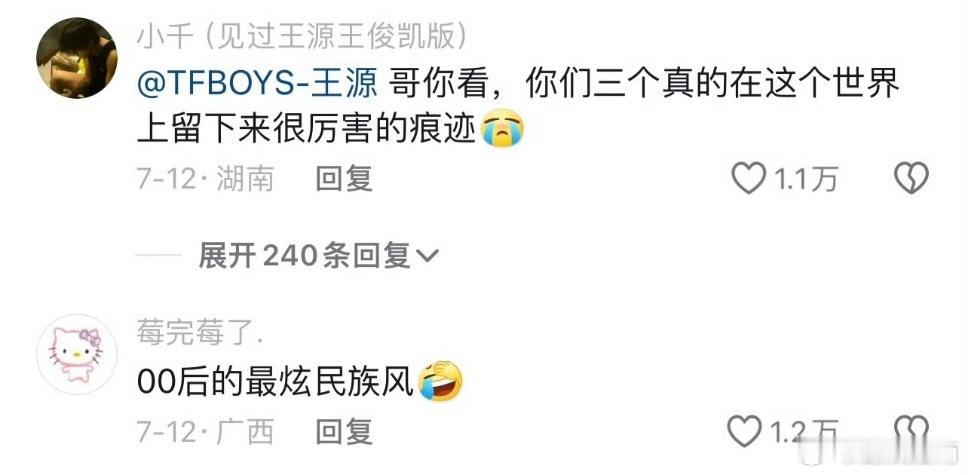The width and height of the screenshot is (968, 475).
Task: Dislike 小千's comment with broken heart
Action: tap(911, 179)
